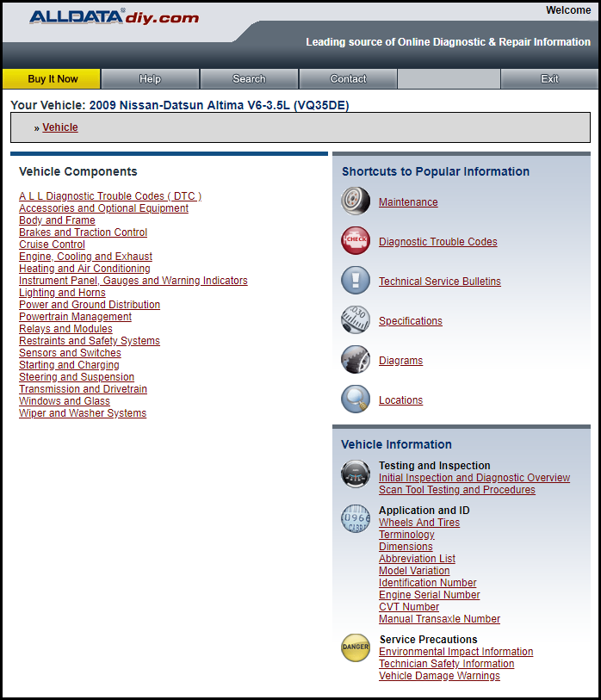Open Transmission and Drivetrain link
Image resolution: width=601 pixels, height=700 pixels.
83,389
